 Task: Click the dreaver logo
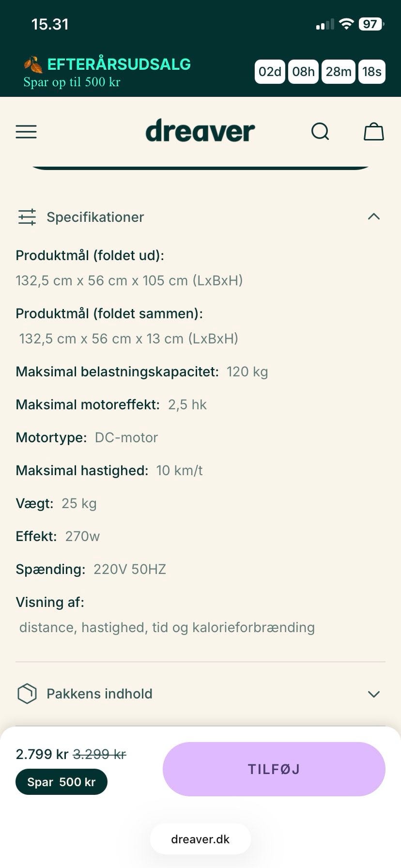point(200,131)
